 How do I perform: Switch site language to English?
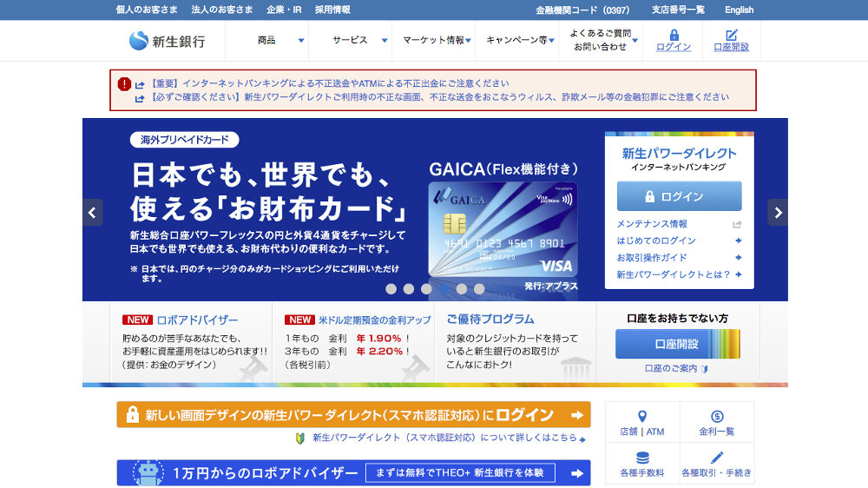[x=739, y=10]
